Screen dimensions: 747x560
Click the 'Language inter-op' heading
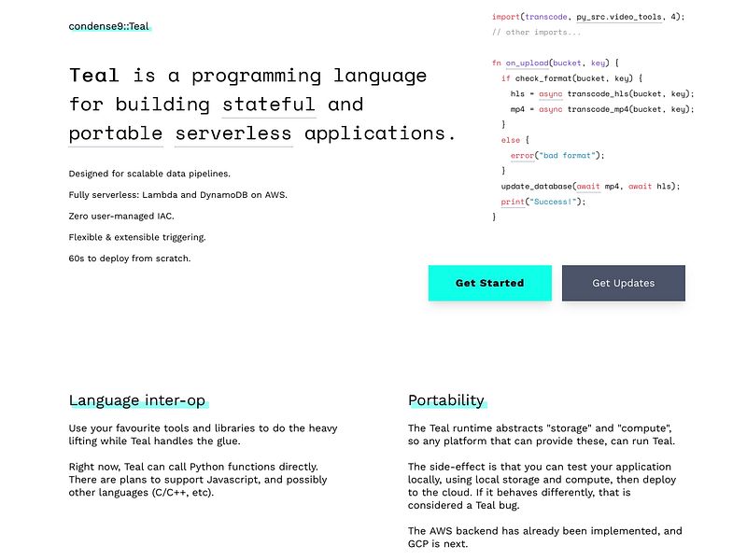(137, 400)
